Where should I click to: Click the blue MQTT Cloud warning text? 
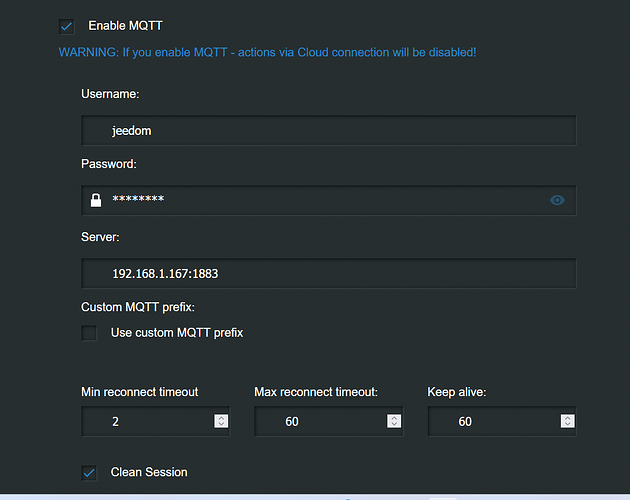pyautogui.click(x=268, y=51)
